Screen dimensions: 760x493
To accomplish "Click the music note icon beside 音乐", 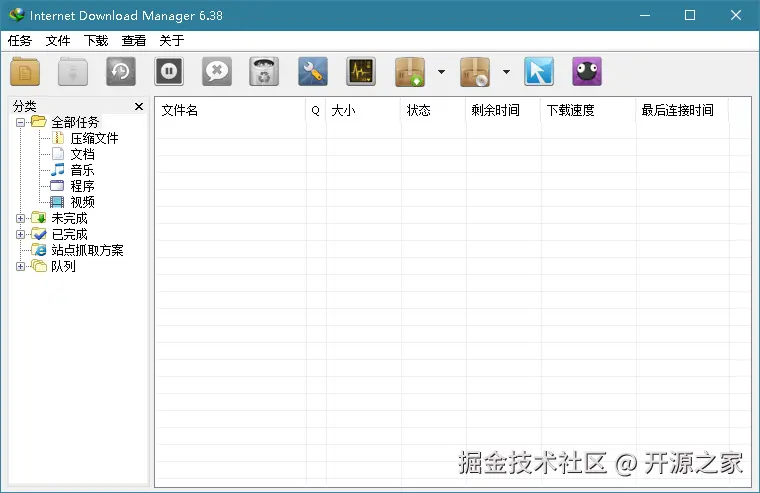I will [57, 170].
